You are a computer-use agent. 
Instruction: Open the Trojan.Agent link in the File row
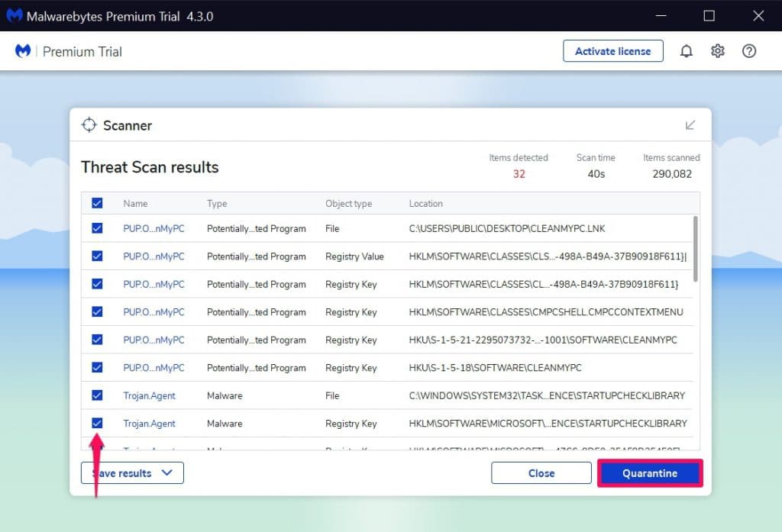pos(149,396)
